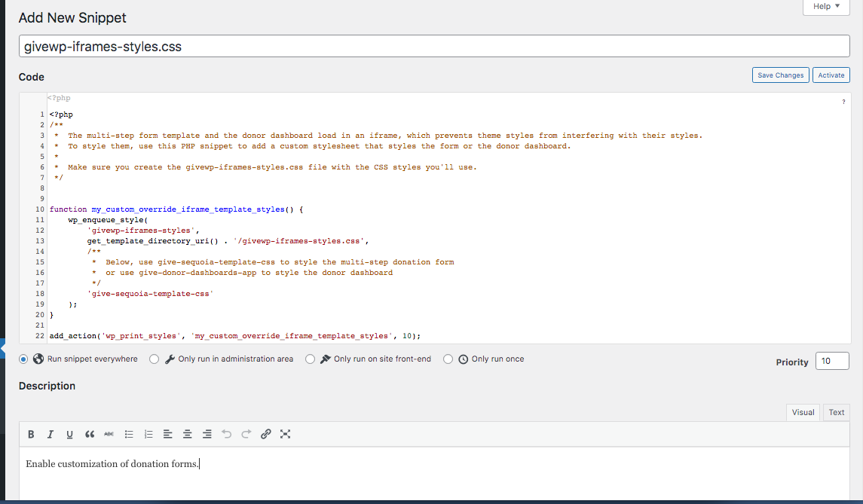Click line number 22 in gutter

[x=40, y=336]
